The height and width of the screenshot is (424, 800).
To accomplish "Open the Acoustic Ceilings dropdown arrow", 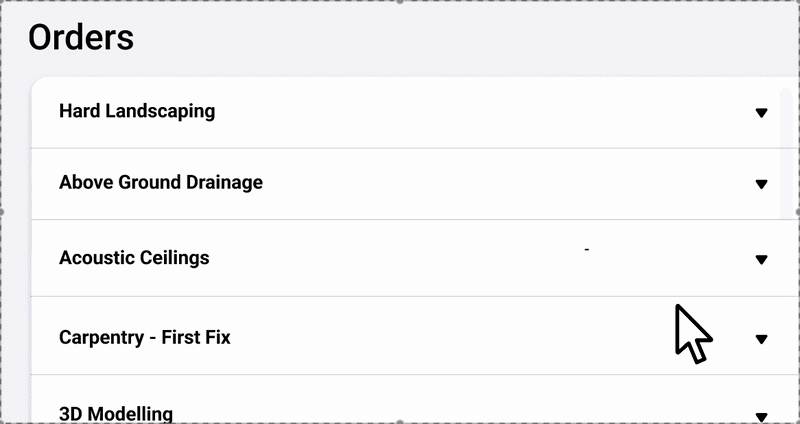I will 761,260.
